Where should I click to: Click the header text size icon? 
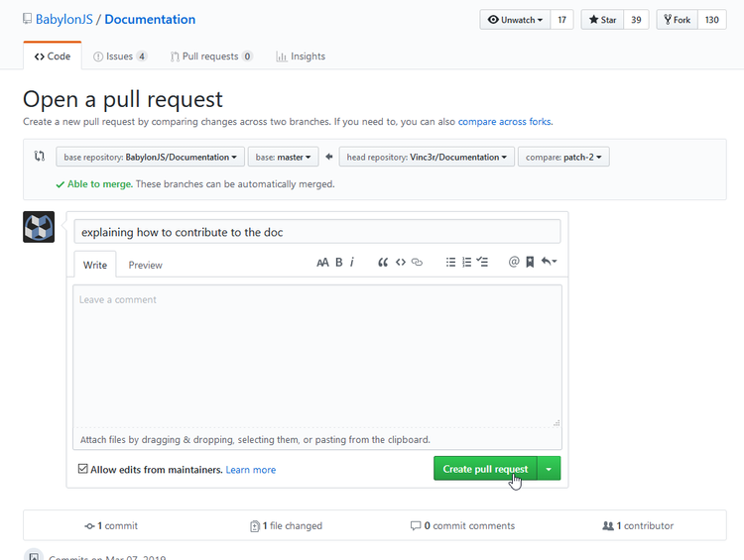[322, 263]
